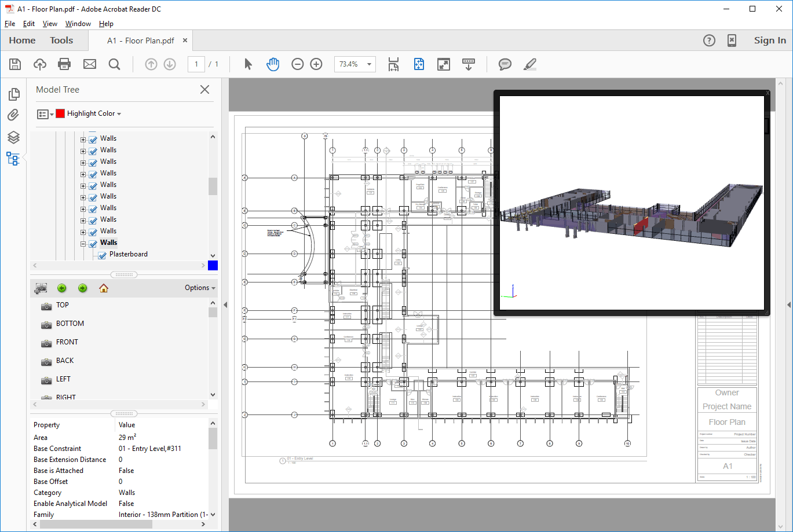Uncheck the topmost Walls checkbox
This screenshot has height=532, width=793.
[93, 138]
